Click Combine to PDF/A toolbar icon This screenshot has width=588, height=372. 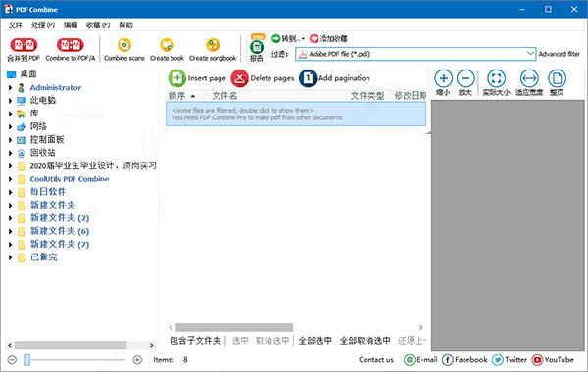pos(71,45)
